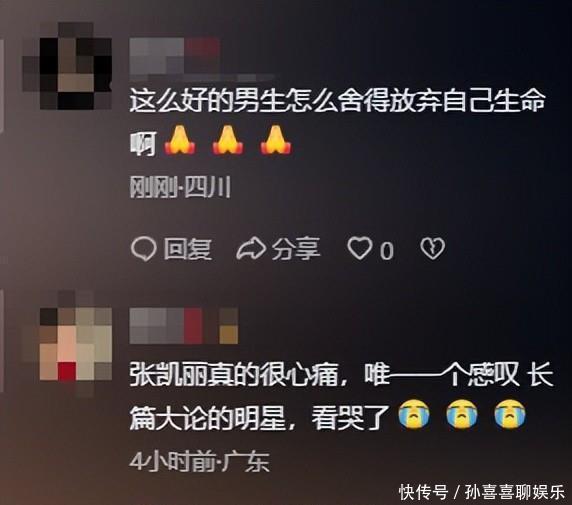The width and height of the screenshot is (572, 505).
Task: Click the 4小时前·广东 timestamp
Action: [200, 462]
